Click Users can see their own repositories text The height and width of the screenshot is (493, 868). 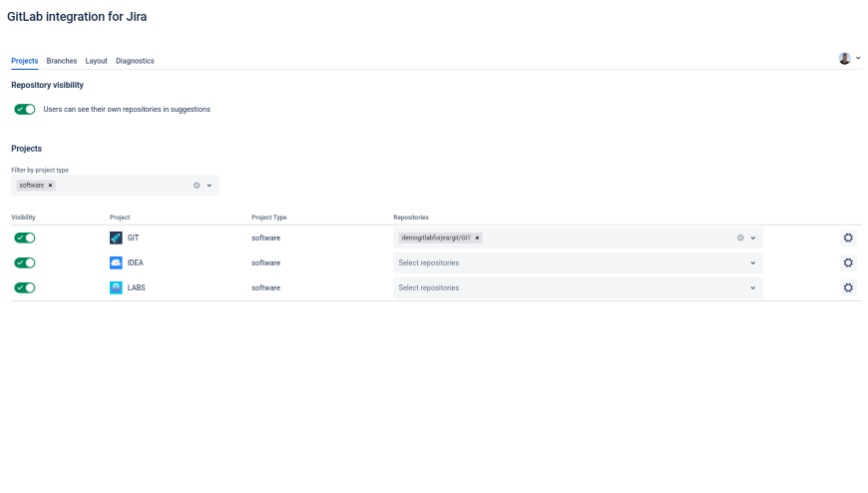click(127, 109)
